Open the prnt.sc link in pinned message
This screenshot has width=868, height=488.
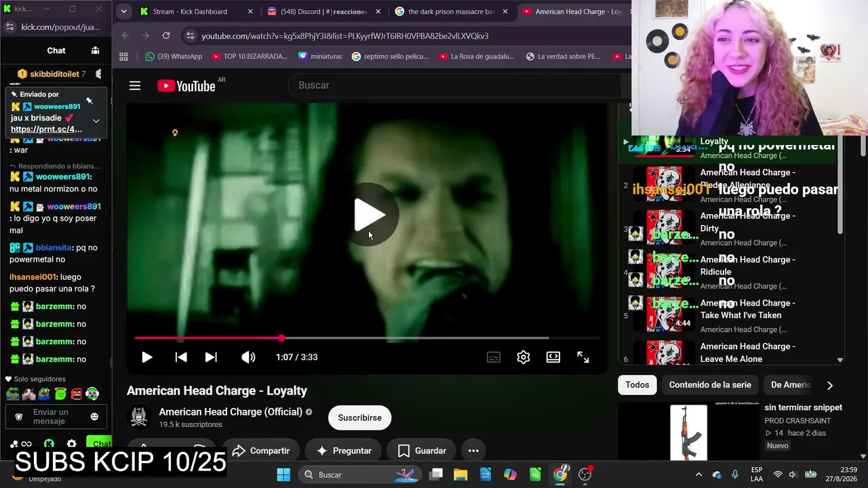pyautogui.click(x=46, y=129)
